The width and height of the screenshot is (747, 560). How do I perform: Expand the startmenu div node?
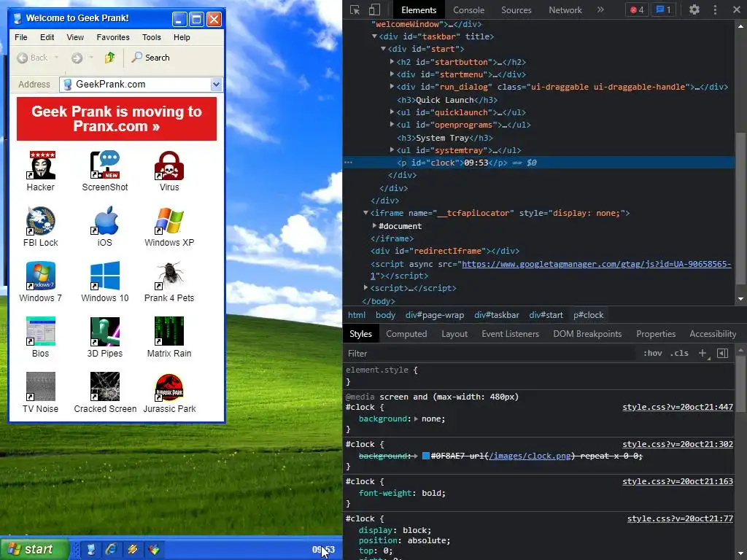[x=392, y=74]
